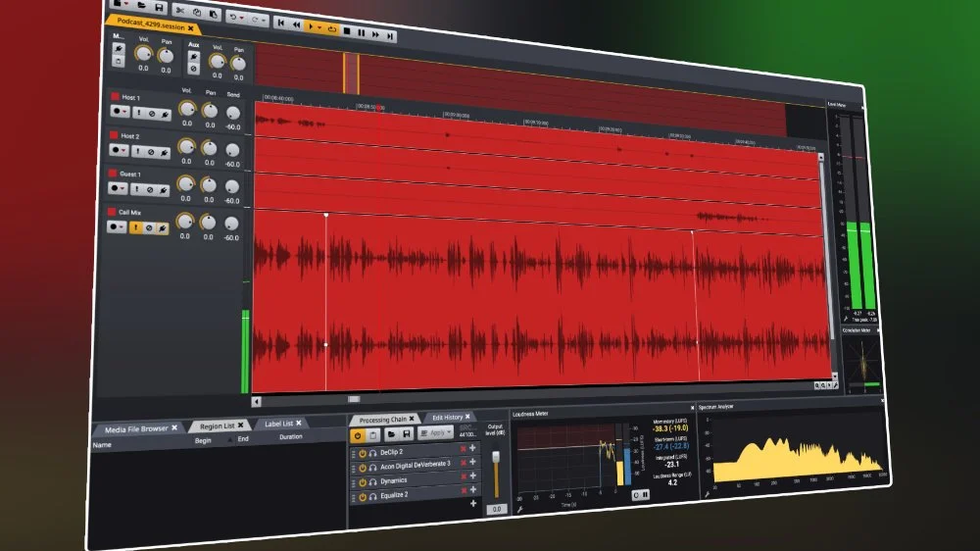Click the Output level value field
Screen dimensions: 980x551
pos(496,509)
